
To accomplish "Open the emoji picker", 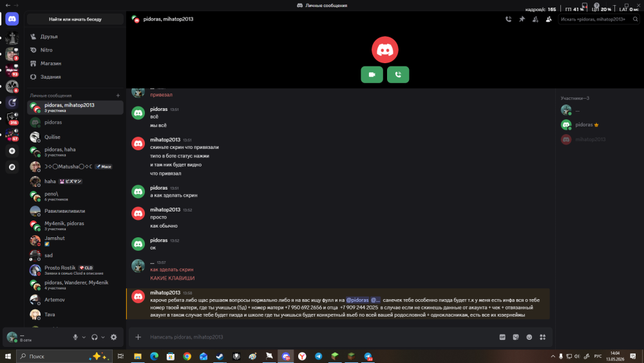I will pyautogui.click(x=529, y=337).
